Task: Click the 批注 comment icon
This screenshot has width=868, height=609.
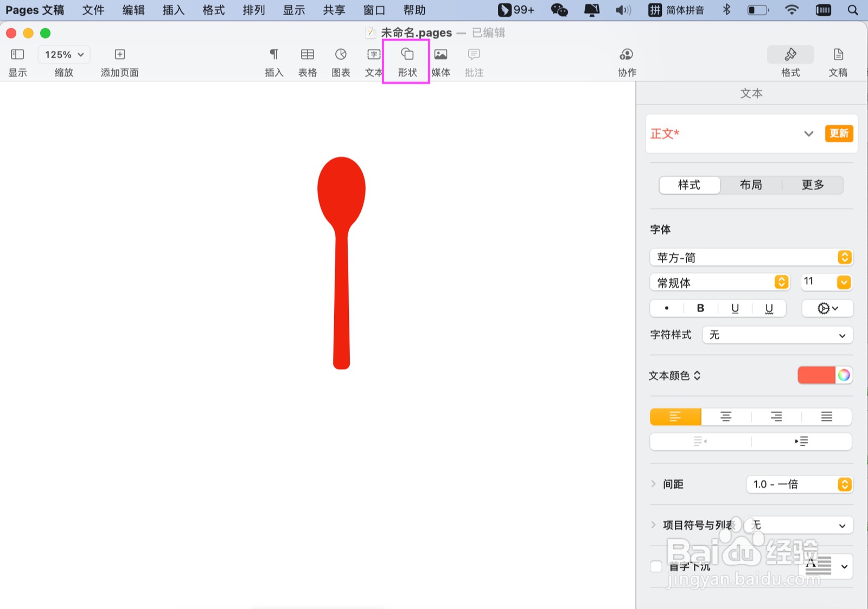Action: tap(474, 54)
